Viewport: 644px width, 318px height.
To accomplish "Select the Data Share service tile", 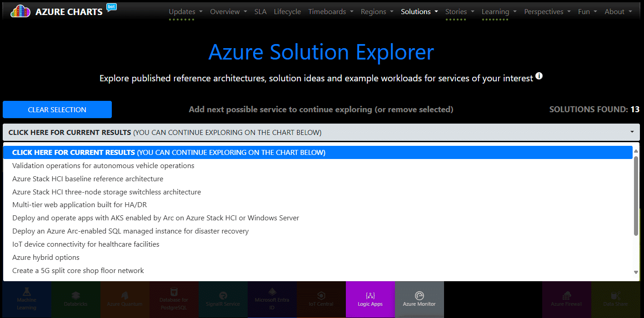I will (x=615, y=300).
